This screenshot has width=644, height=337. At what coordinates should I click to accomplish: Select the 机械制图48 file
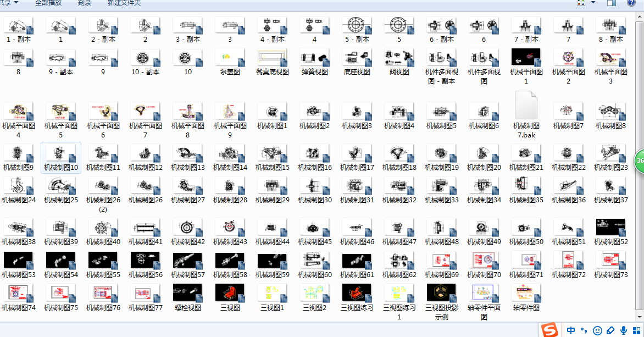(442, 232)
